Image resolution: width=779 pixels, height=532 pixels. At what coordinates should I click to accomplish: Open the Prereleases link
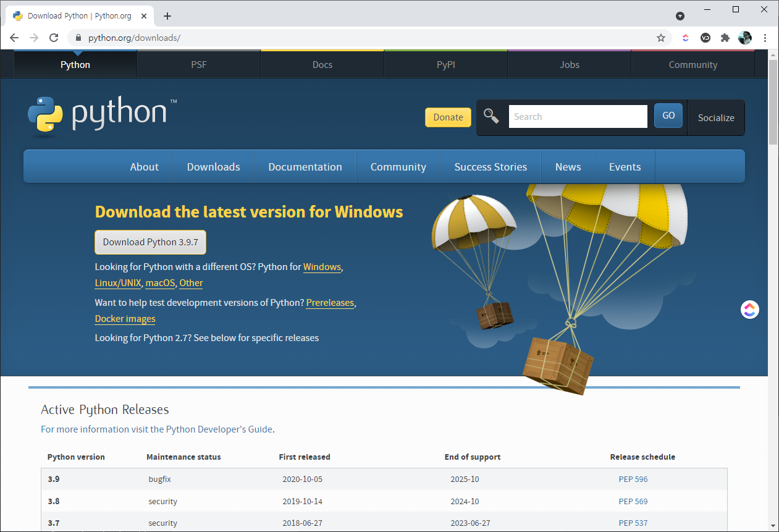pyautogui.click(x=331, y=303)
